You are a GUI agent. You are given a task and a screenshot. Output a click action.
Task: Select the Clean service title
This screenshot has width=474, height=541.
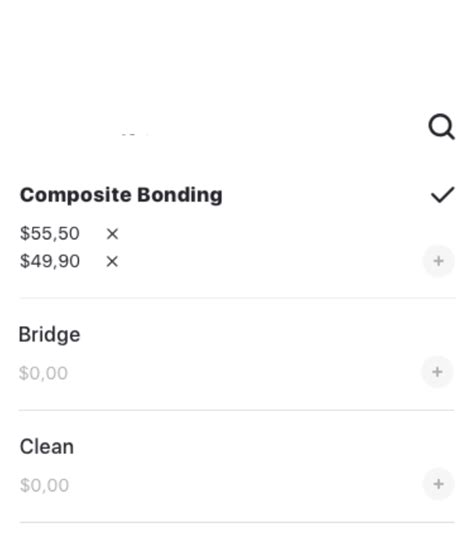click(x=47, y=446)
